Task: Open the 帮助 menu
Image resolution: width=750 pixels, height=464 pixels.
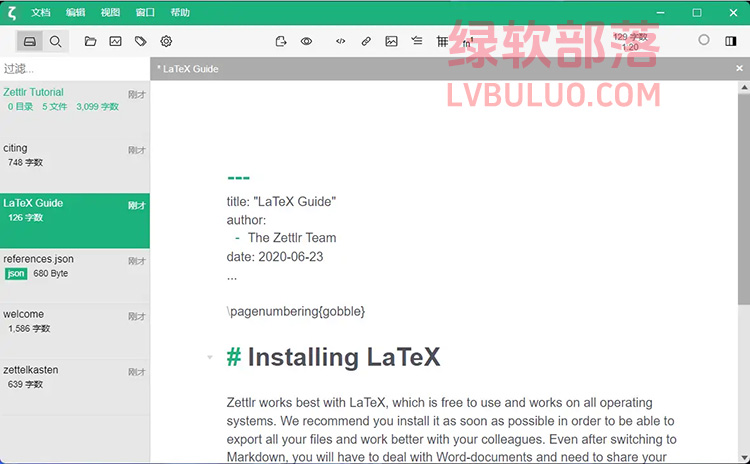Action: tap(180, 12)
